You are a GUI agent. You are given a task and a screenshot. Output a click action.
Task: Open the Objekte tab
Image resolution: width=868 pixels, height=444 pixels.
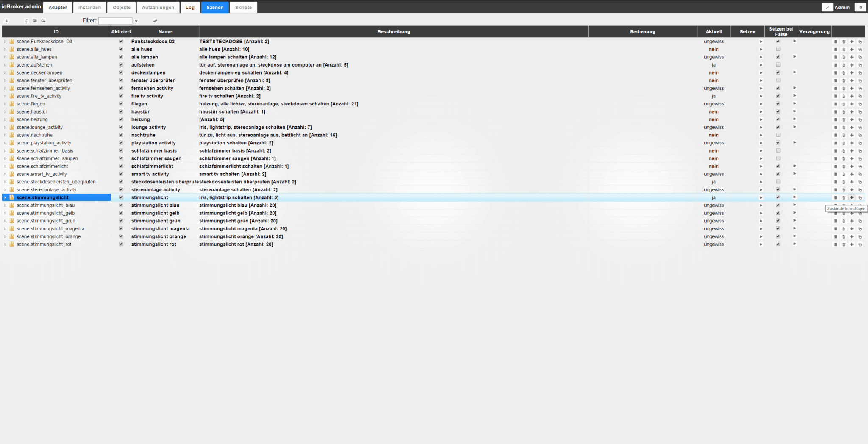pyautogui.click(x=122, y=7)
